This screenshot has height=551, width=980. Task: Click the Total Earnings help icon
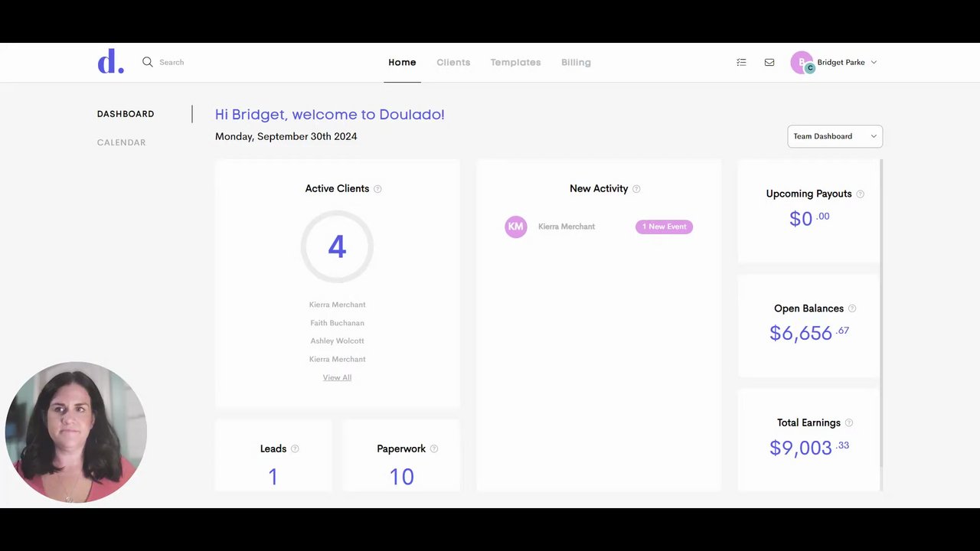[849, 422]
